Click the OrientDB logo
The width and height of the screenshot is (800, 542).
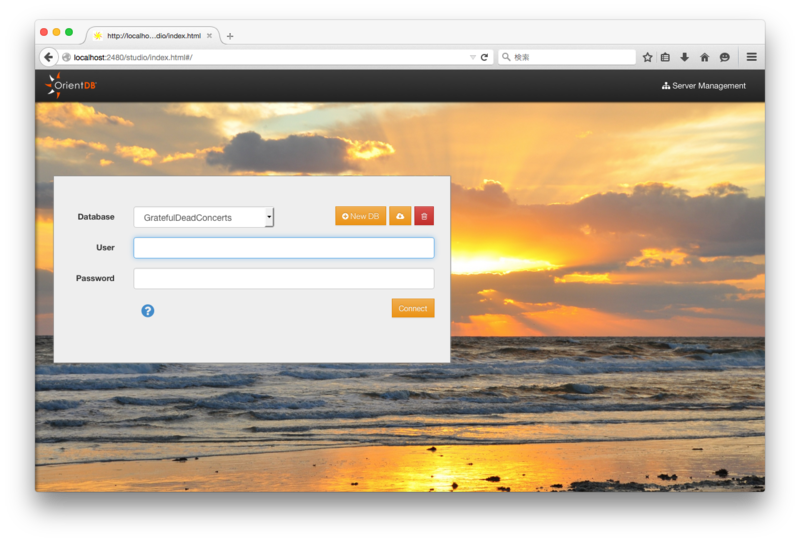71,85
